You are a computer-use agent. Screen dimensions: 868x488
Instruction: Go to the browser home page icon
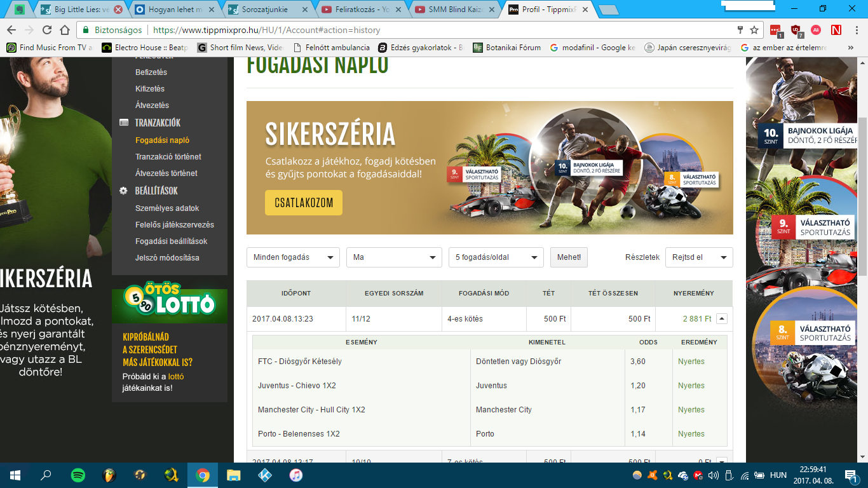tap(64, 30)
